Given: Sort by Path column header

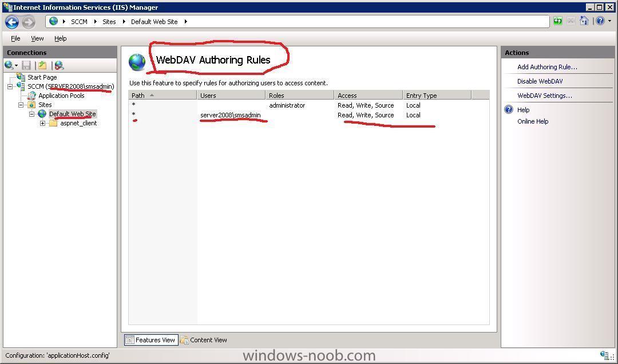Looking at the screenshot, I should [x=163, y=95].
